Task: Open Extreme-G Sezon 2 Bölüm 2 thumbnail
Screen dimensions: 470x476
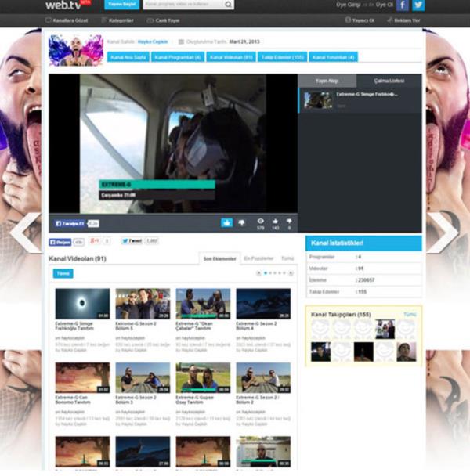Action: pyautogui.click(x=263, y=377)
